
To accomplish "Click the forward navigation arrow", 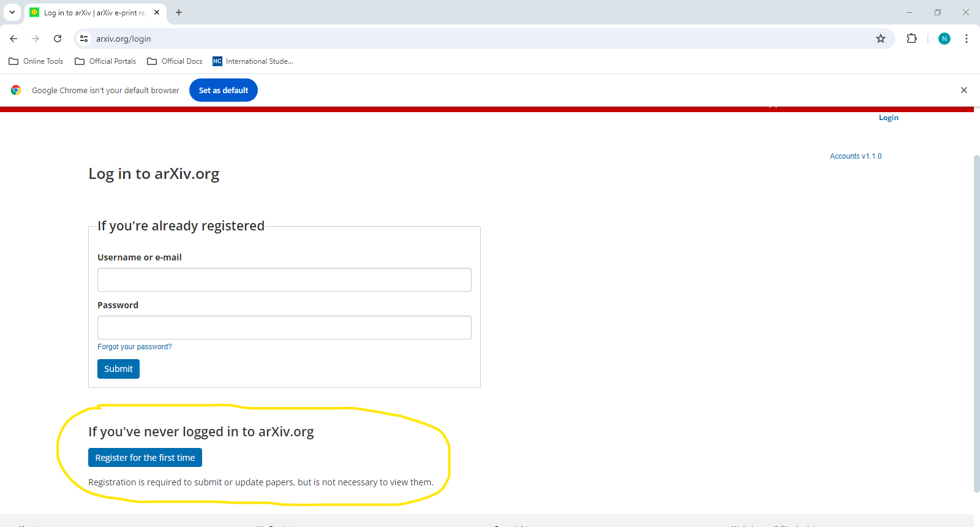I will (x=36, y=39).
